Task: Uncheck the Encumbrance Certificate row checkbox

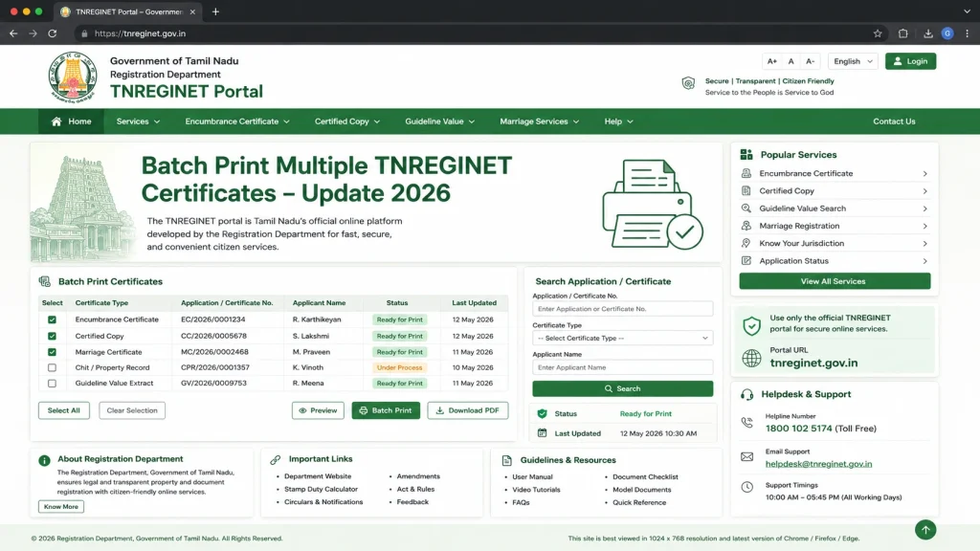Action: 52,320
